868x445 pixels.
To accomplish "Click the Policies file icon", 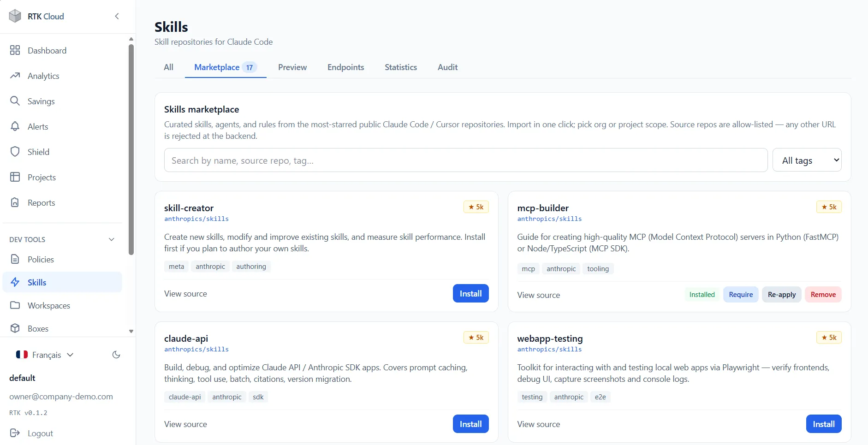I will (x=15, y=259).
